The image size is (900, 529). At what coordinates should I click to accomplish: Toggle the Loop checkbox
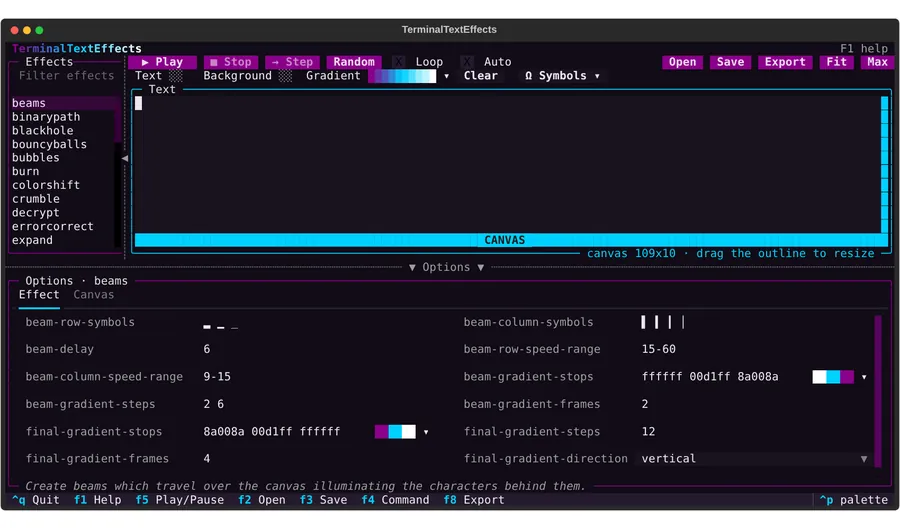pos(399,62)
